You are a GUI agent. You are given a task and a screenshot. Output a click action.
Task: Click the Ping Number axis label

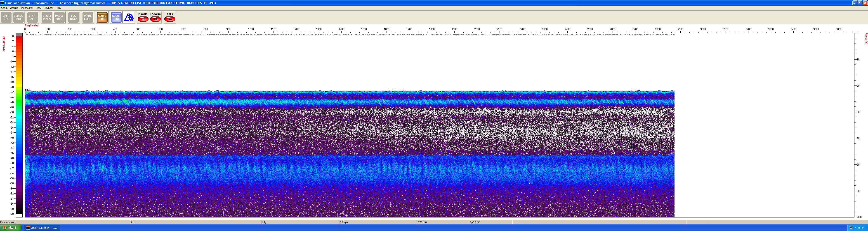[32, 25]
